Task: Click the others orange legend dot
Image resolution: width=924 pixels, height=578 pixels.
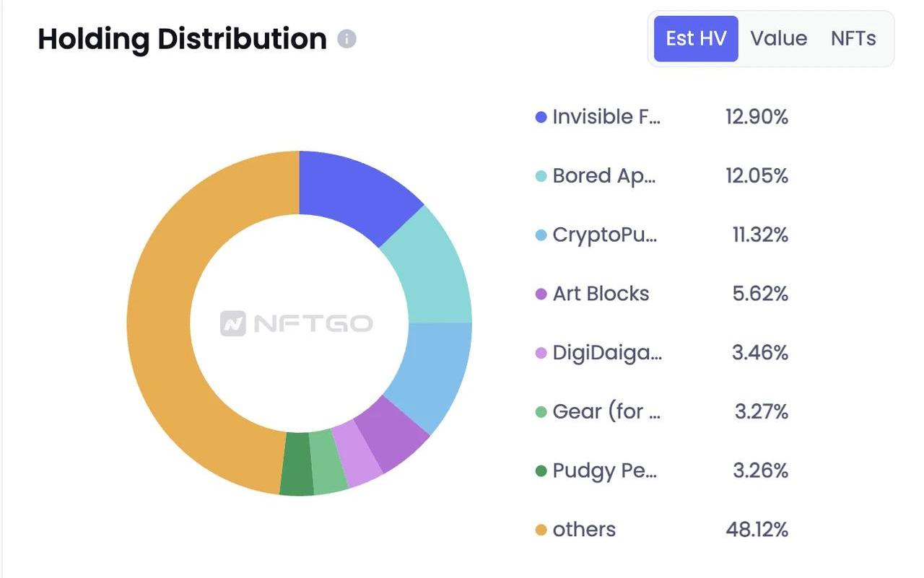Action: coord(541,530)
